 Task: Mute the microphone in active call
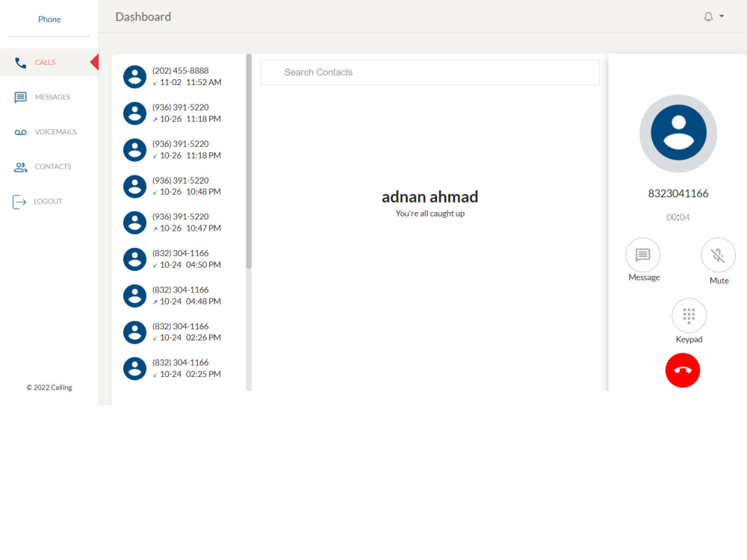(x=718, y=255)
